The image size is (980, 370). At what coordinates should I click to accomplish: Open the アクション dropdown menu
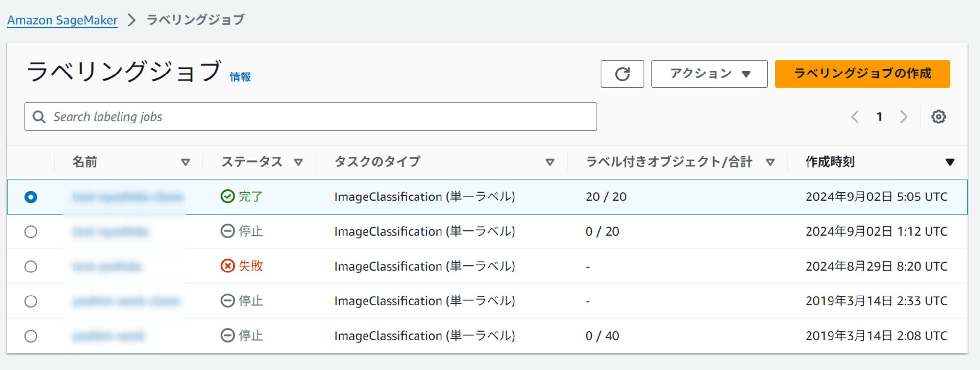coord(709,74)
